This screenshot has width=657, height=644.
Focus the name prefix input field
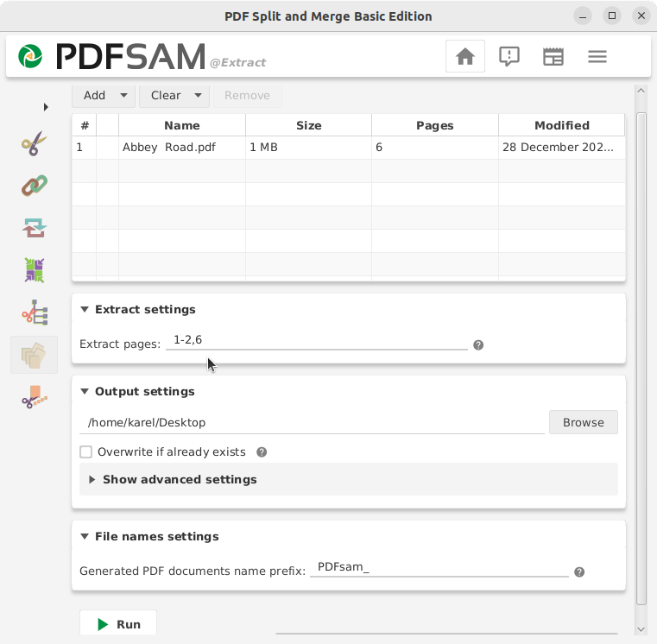(x=439, y=567)
